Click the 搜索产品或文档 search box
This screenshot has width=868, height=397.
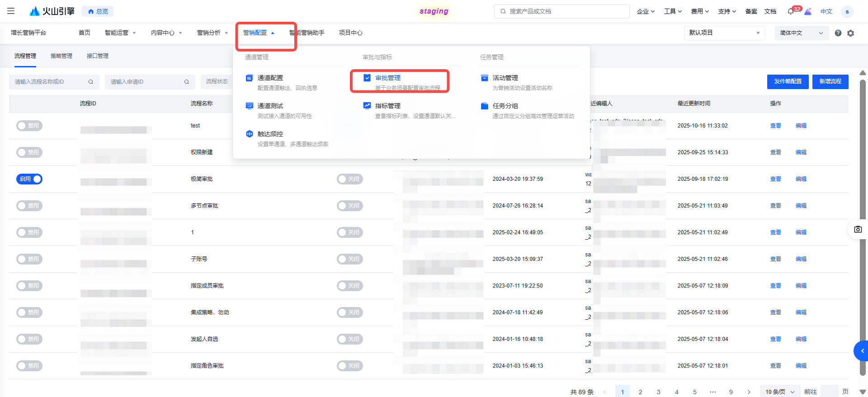click(x=562, y=11)
